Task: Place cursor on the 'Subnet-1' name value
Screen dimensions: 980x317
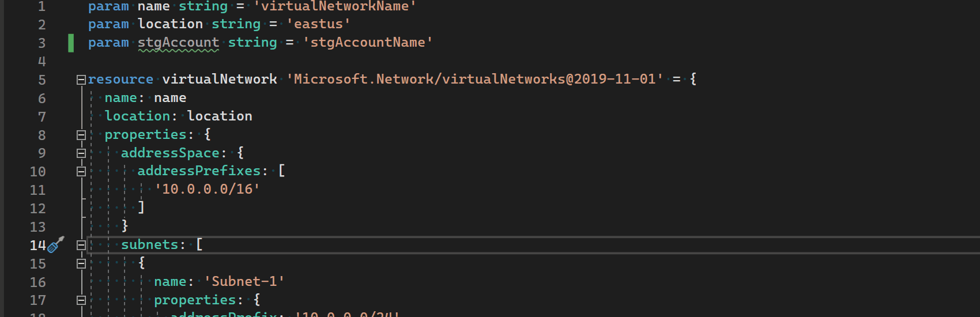Action: click(x=244, y=281)
